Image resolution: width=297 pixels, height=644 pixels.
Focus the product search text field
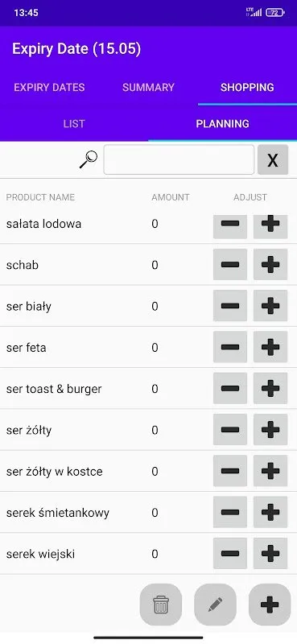179,159
